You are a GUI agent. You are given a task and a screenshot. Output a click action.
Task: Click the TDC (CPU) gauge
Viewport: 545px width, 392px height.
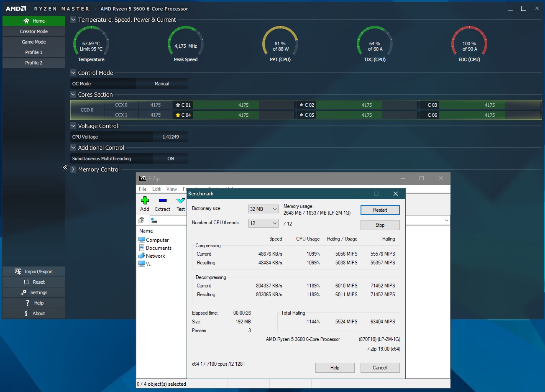pos(375,44)
